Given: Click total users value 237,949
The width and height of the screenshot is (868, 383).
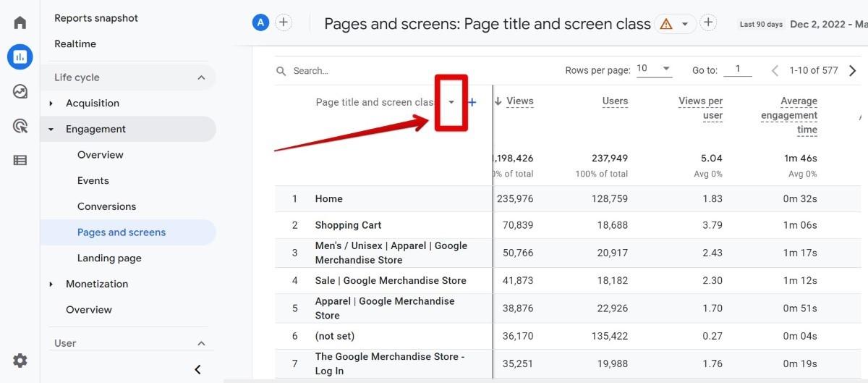Looking at the screenshot, I should tap(608, 159).
